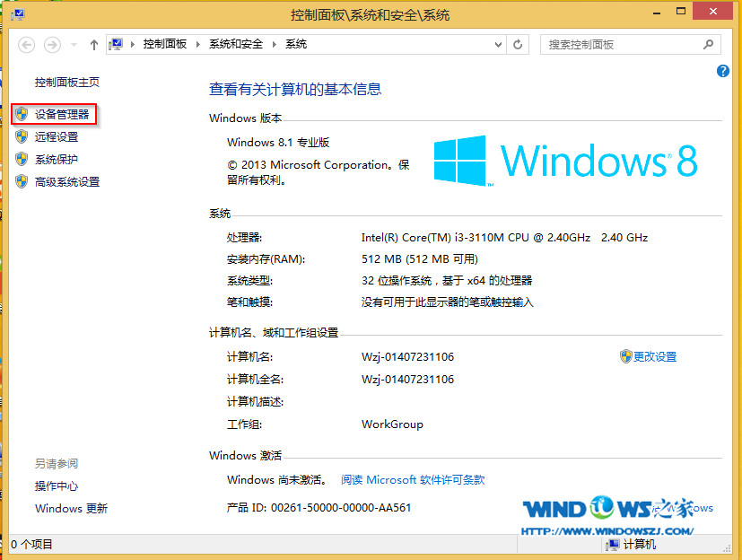Click the shield icon beside 更改设置

625,356
